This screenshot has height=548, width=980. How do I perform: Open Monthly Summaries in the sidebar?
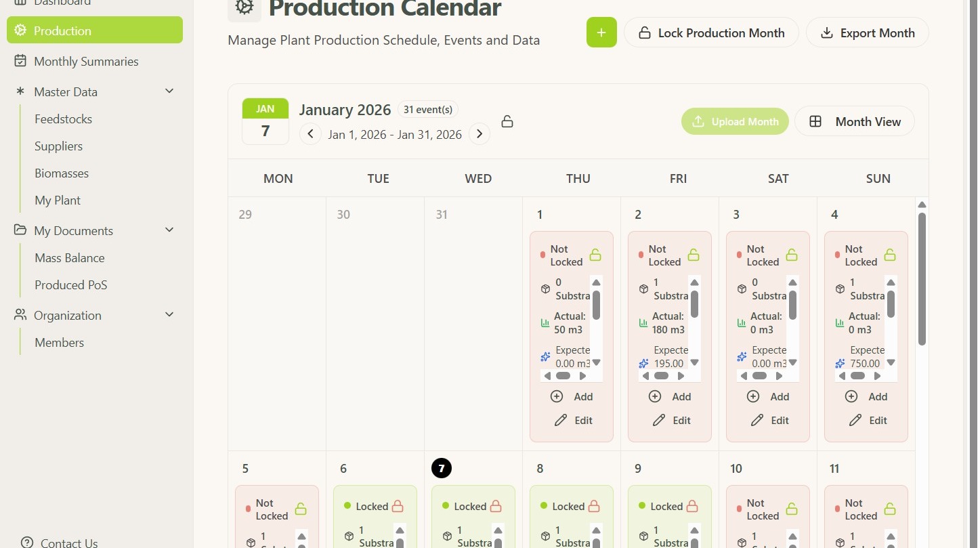pos(86,62)
